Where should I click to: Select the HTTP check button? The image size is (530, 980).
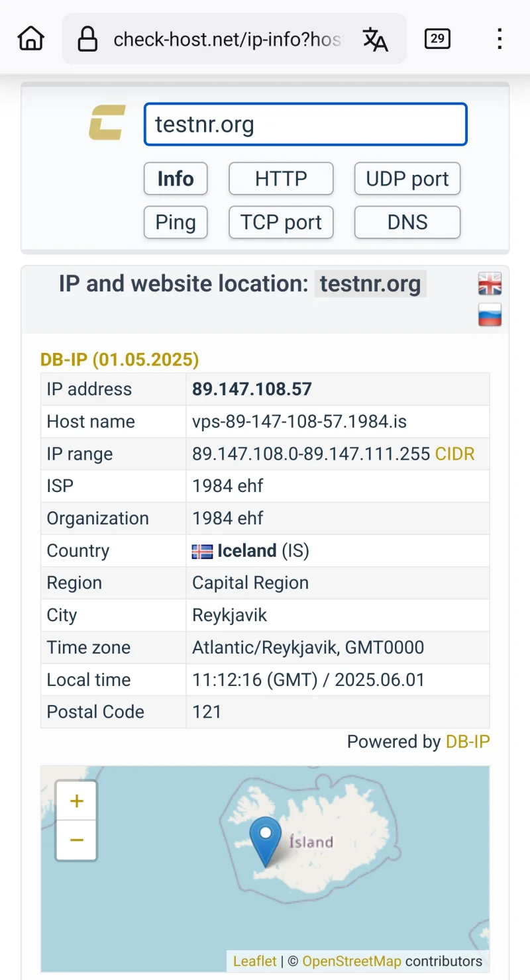pos(281,179)
